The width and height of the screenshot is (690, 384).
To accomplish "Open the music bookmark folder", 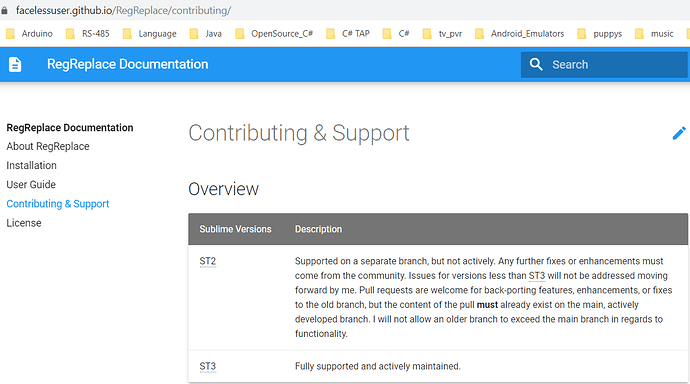I will click(x=654, y=33).
